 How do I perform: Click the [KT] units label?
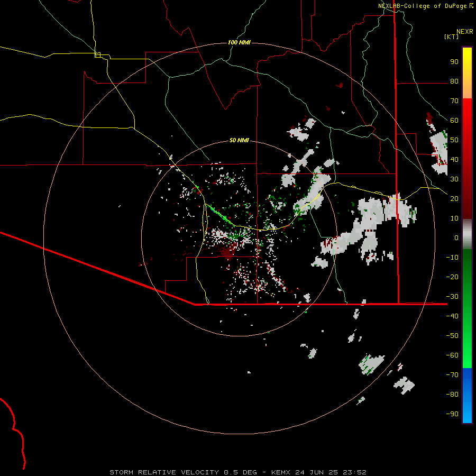[x=452, y=36]
